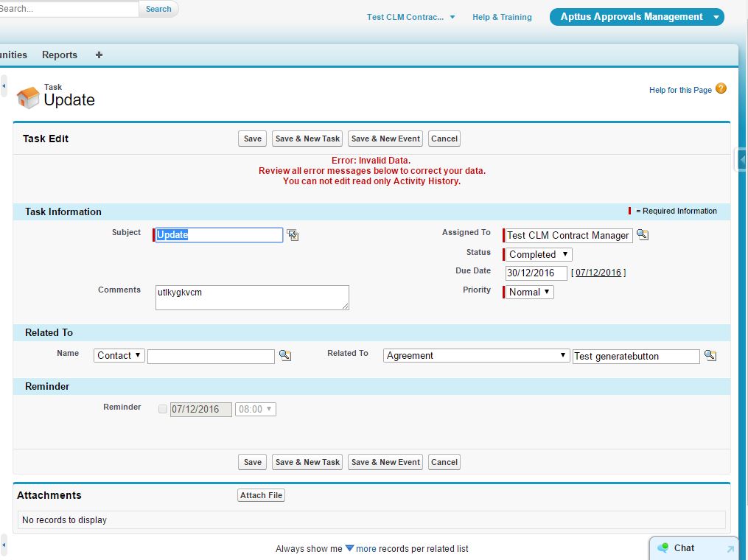The width and height of the screenshot is (748, 560).
Task: Open the Agreement Related To lookup icon
Action: pos(710,355)
